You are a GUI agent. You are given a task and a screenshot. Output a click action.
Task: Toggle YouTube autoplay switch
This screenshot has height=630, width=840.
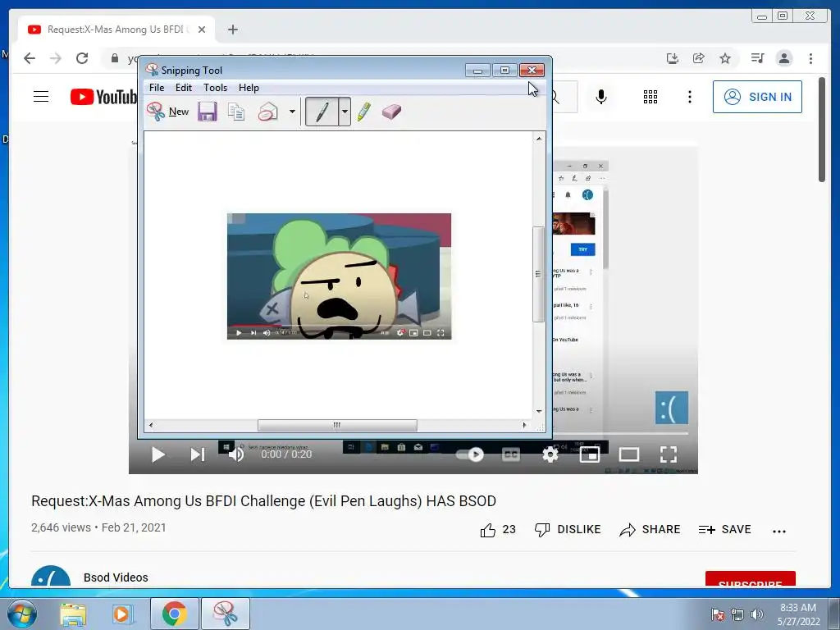coord(470,454)
